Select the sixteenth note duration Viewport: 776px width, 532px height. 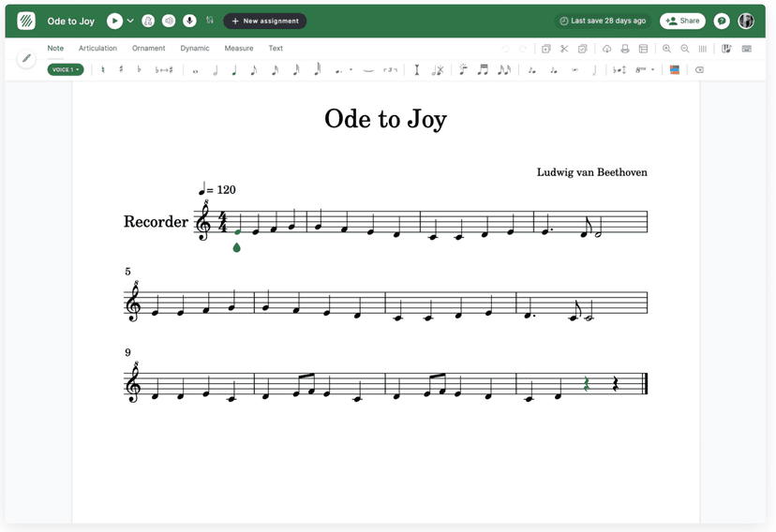click(275, 70)
